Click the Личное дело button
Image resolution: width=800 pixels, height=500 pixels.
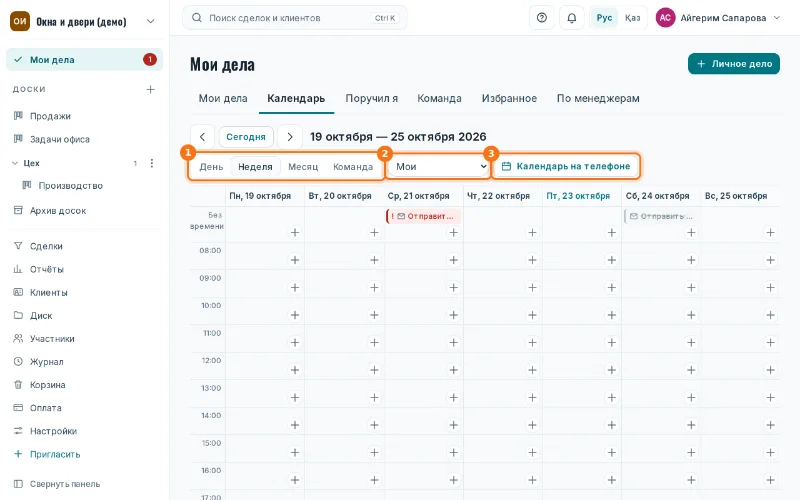(x=734, y=64)
